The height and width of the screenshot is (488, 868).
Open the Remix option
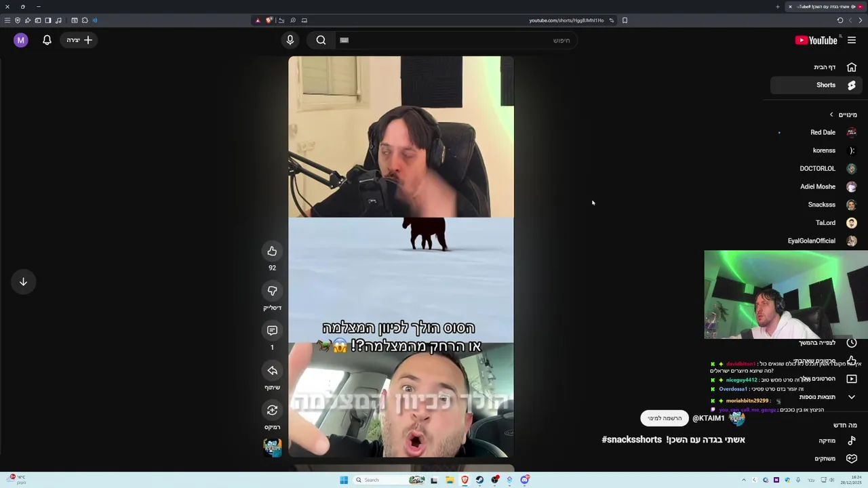(x=272, y=410)
